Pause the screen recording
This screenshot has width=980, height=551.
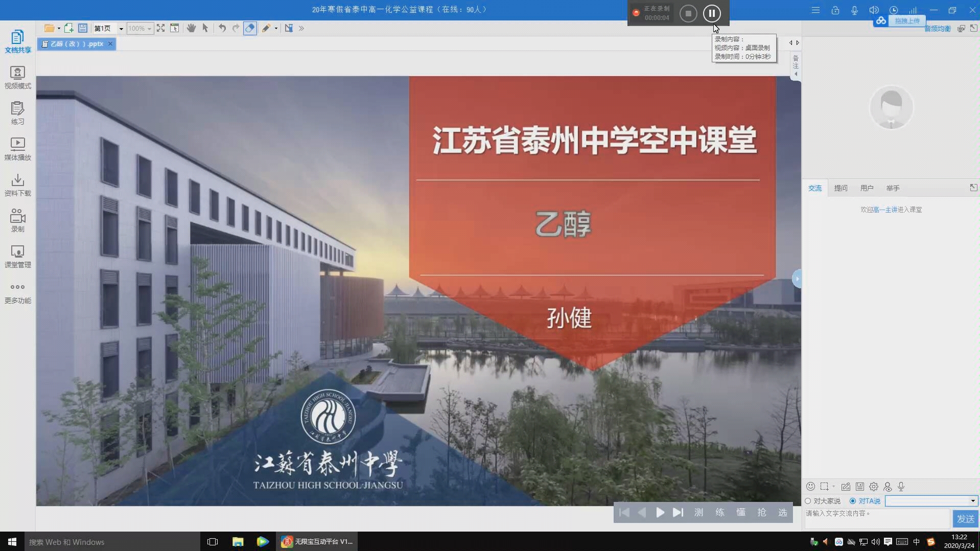point(712,13)
